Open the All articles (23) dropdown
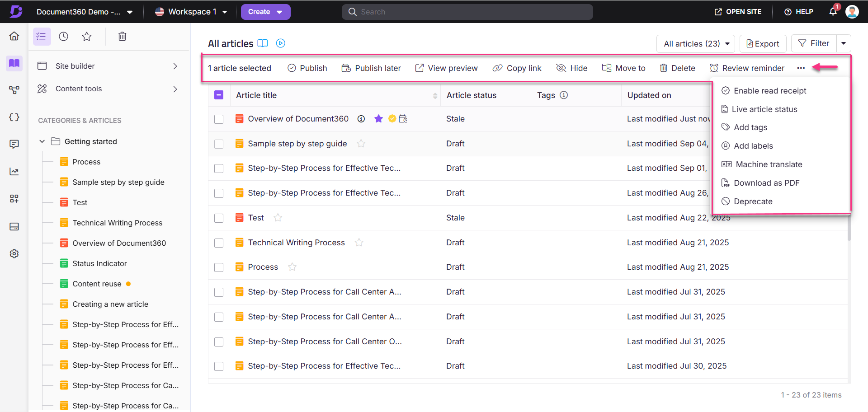Screen dimensions: 868x412 (x=695, y=44)
